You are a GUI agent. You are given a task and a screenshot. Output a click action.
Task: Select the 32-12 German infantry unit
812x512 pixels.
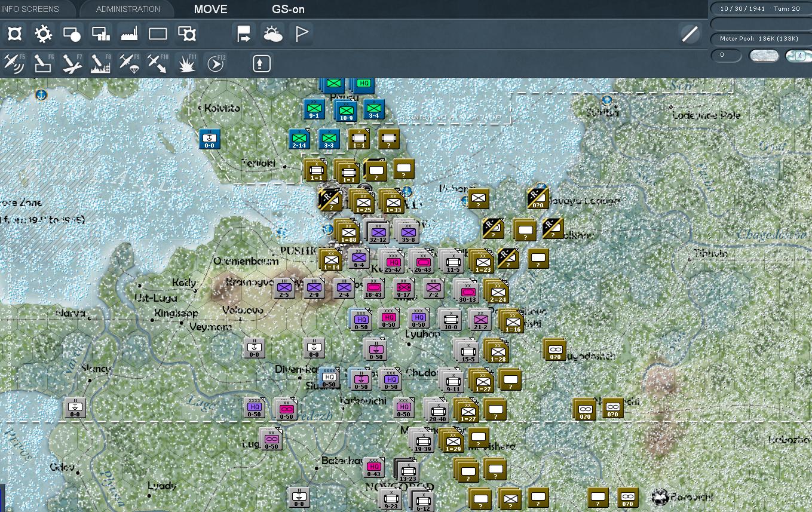[x=378, y=231]
